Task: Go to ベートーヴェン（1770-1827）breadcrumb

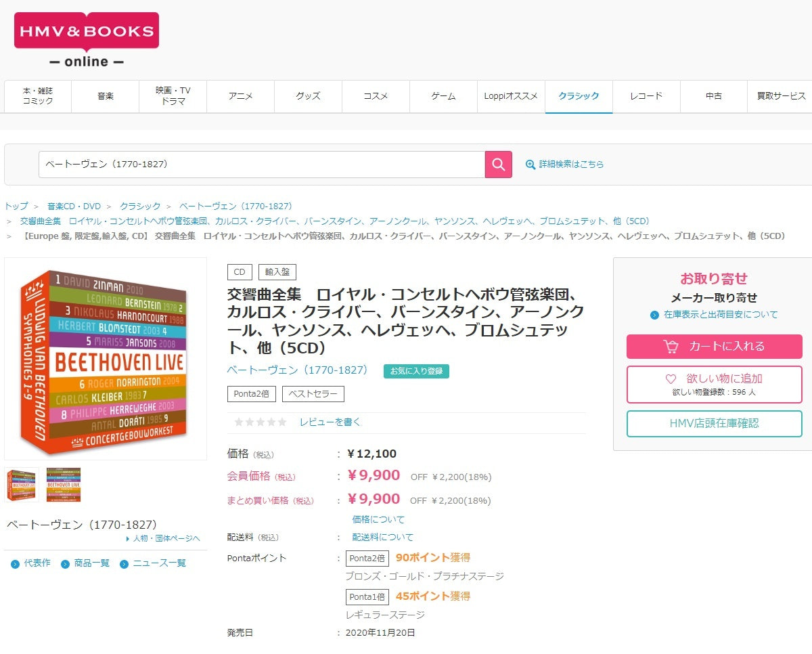Action: click(x=235, y=206)
